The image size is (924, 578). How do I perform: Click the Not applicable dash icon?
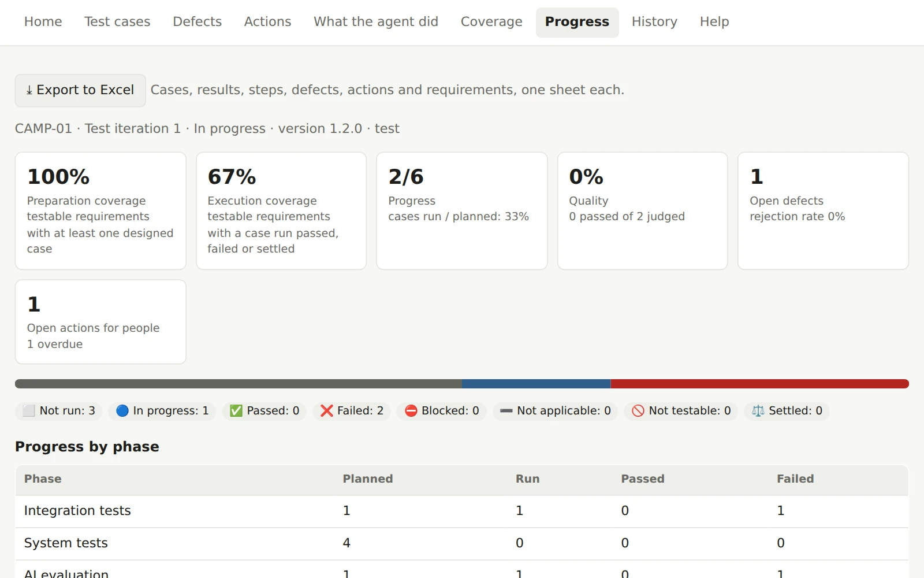[x=506, y=411]
